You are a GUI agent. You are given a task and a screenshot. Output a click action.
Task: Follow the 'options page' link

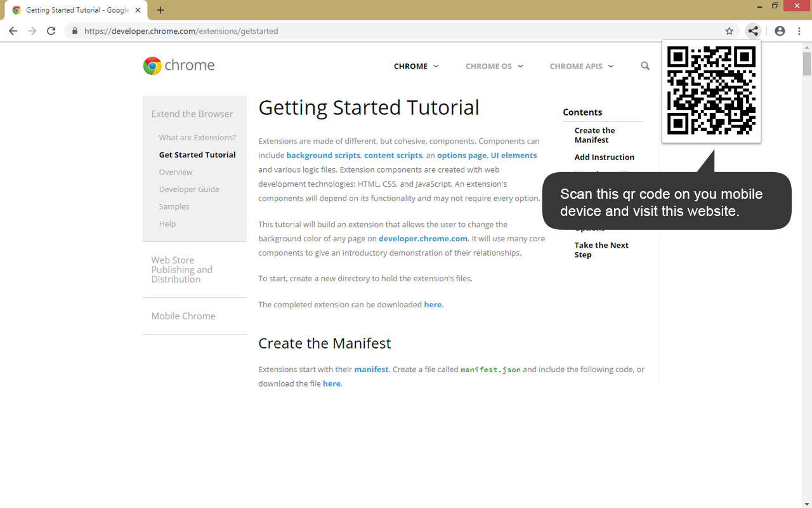point(462,155)
